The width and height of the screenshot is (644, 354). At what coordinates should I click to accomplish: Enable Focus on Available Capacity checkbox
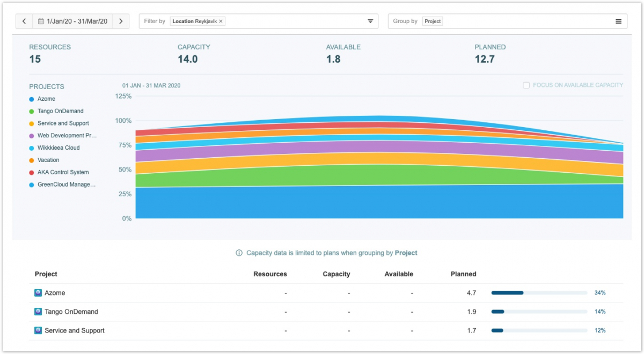(526, 85)
